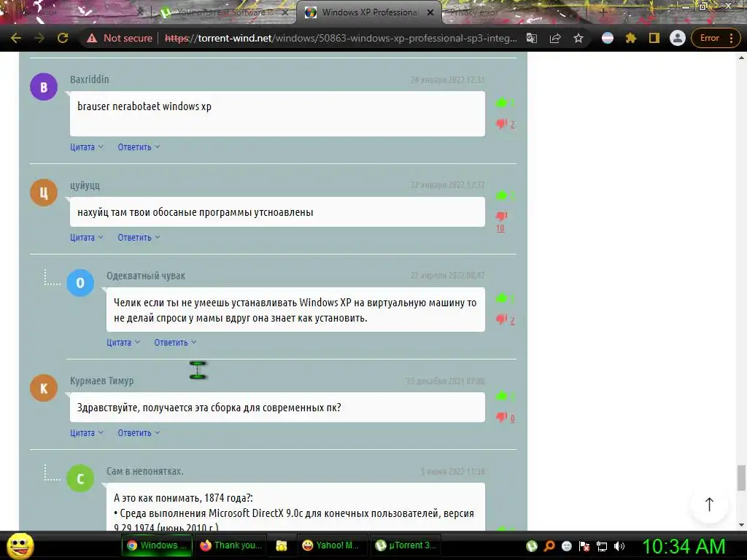Expand Ответить under цуйуцц's comment

click(139, 237)
